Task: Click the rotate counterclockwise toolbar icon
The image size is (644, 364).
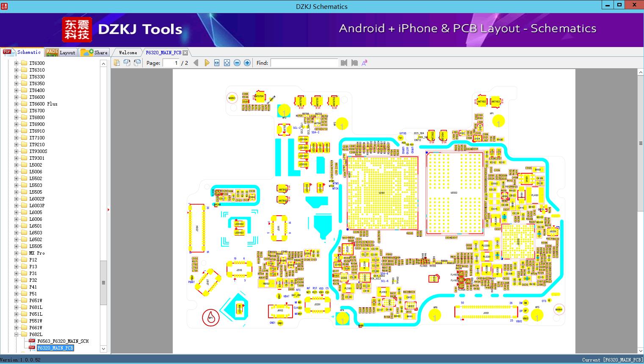Action: [x=127, y=63]
